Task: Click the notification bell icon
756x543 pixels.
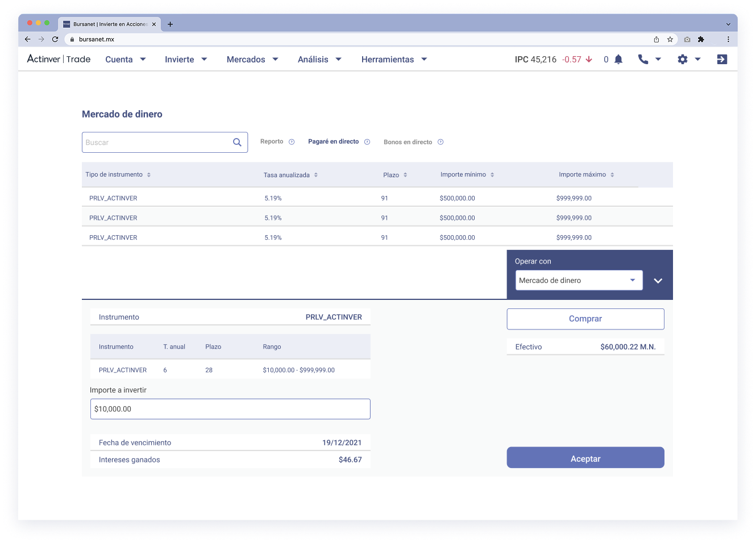Action: point(617,59)
